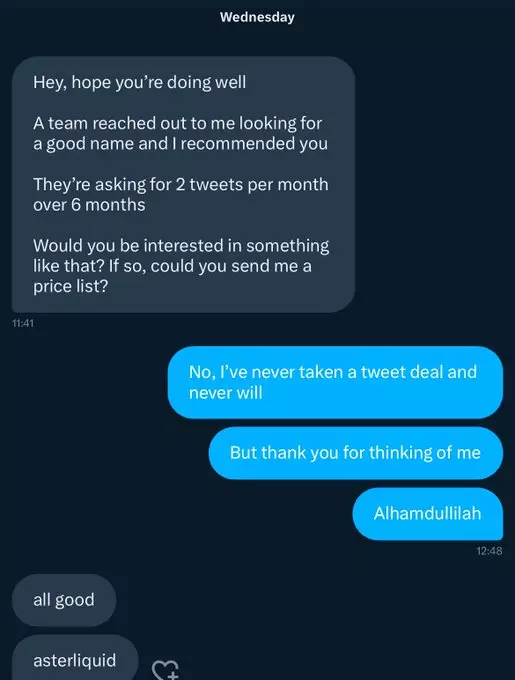
Task: Tap the Alhamdullilah message bubble
Action: pyautogui.click(x=428, y=513)
